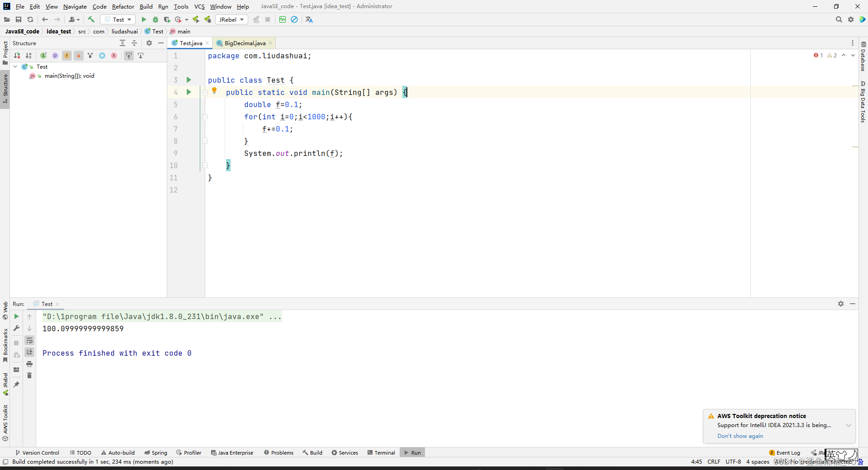Open IDE settings via the top-right gear icon
Image resolution: width=868 pixels, height=470 pixels.
coord(851,19)
